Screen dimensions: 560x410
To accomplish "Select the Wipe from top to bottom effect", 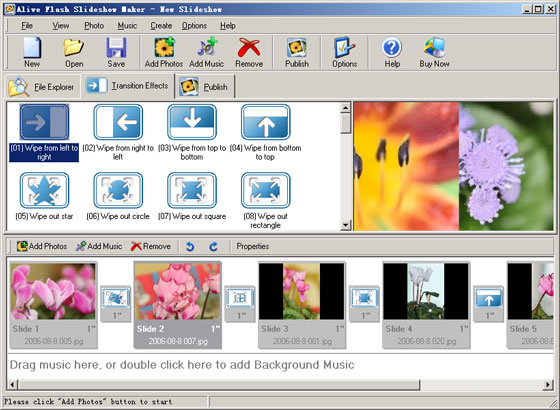I will click(x=192, y=132).
